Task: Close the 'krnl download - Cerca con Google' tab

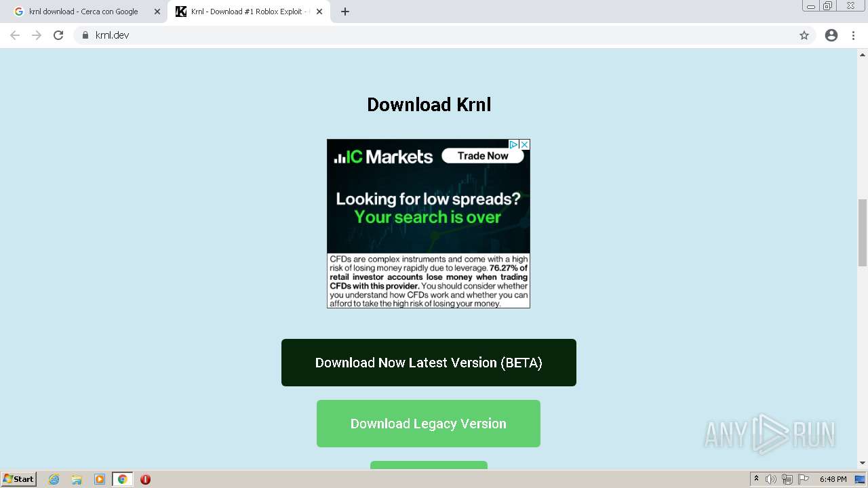Action: coord(157,12)
